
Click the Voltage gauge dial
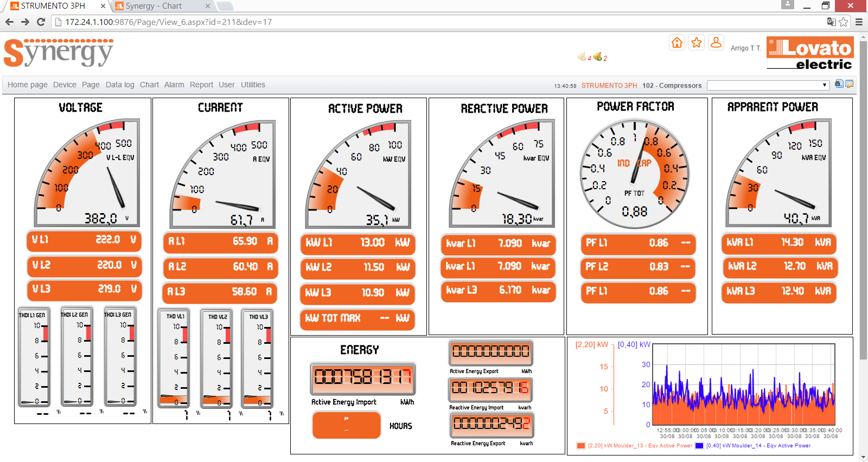point(87,172)
